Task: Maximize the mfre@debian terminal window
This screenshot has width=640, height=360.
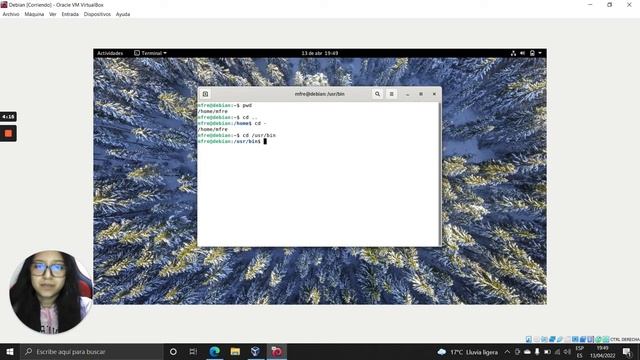Action: click(421, 94)
